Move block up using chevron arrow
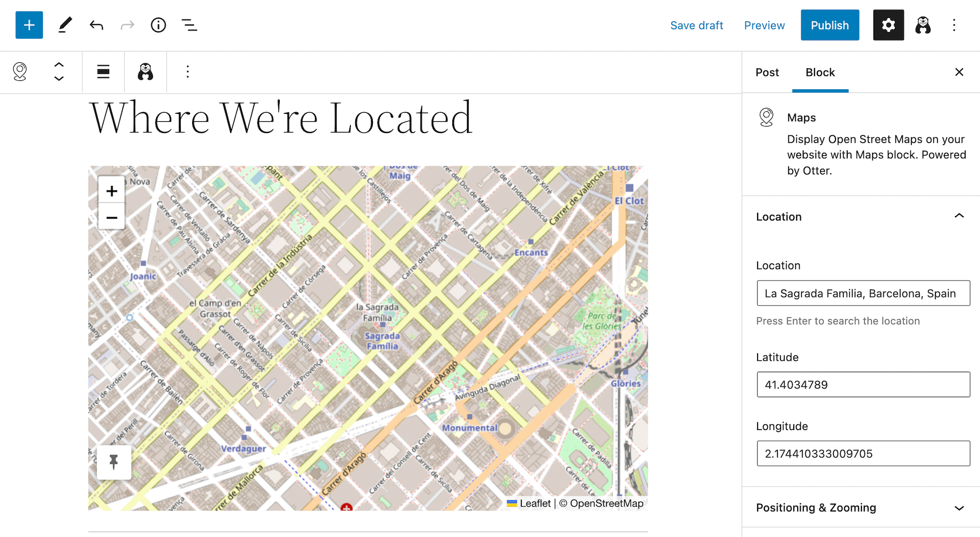This screenshot has height=537, width=980. (x=59, y=65)
